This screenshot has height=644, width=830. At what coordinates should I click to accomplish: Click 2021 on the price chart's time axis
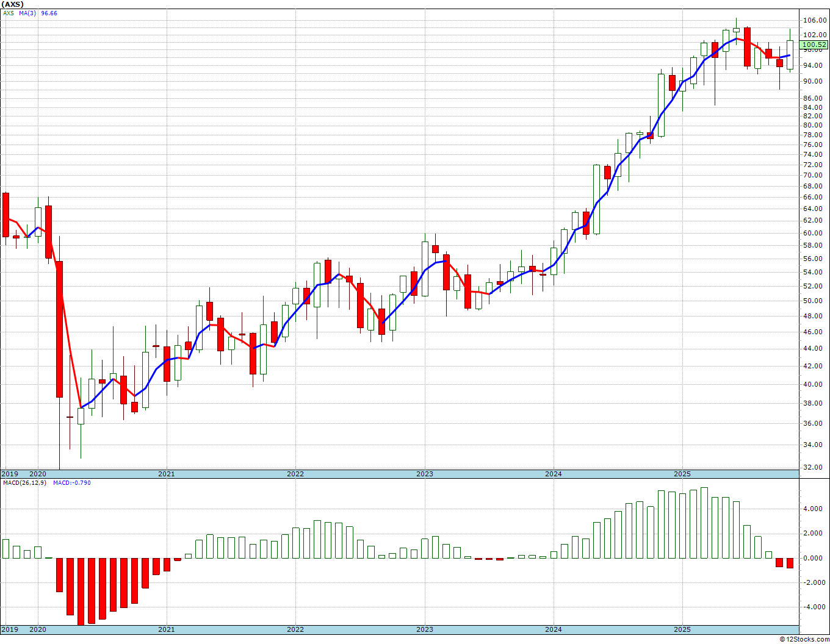[x=167, y=474]
